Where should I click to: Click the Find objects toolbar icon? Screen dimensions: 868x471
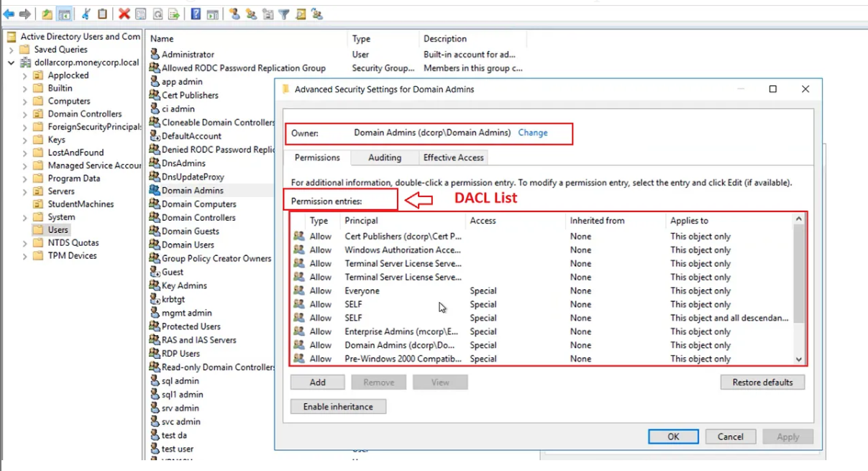pos(301,14)
